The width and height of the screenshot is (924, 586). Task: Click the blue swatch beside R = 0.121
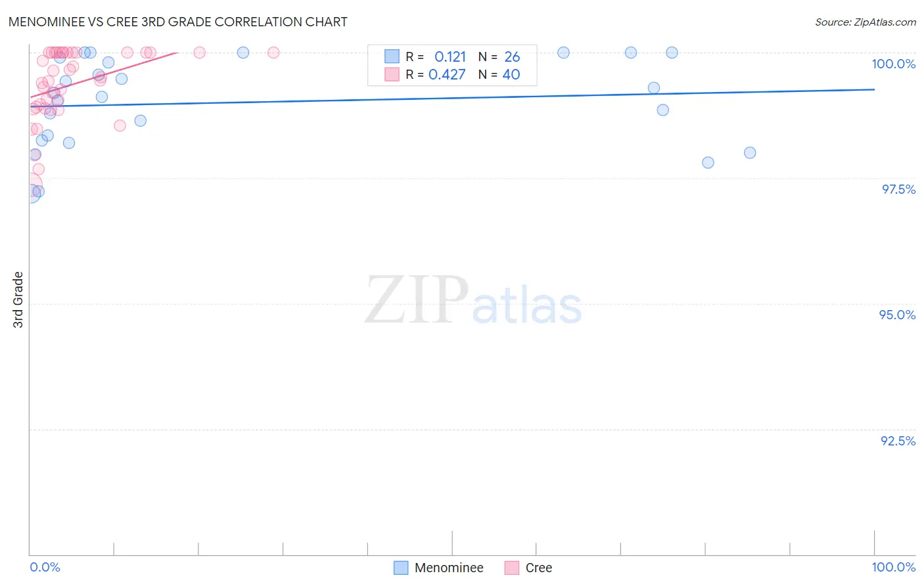tap(392, 56)
